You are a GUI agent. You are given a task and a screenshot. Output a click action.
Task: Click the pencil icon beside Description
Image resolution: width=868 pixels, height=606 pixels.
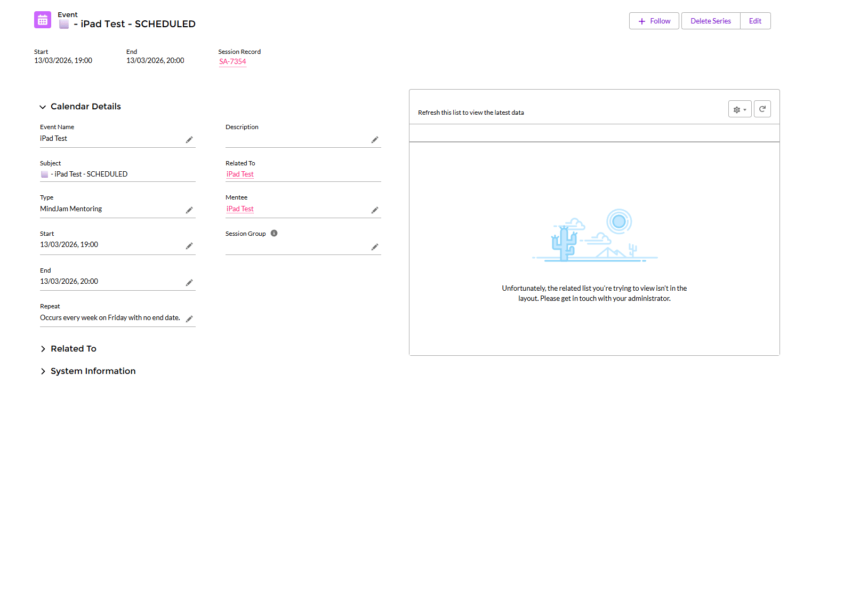tap(374, 140)
